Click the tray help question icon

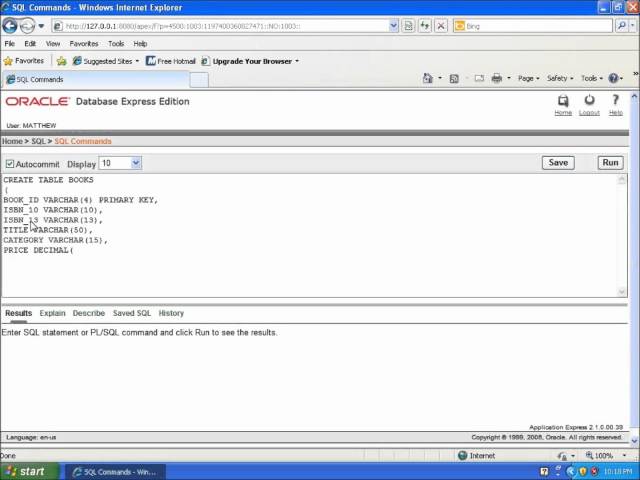click(x=544, y=472)
